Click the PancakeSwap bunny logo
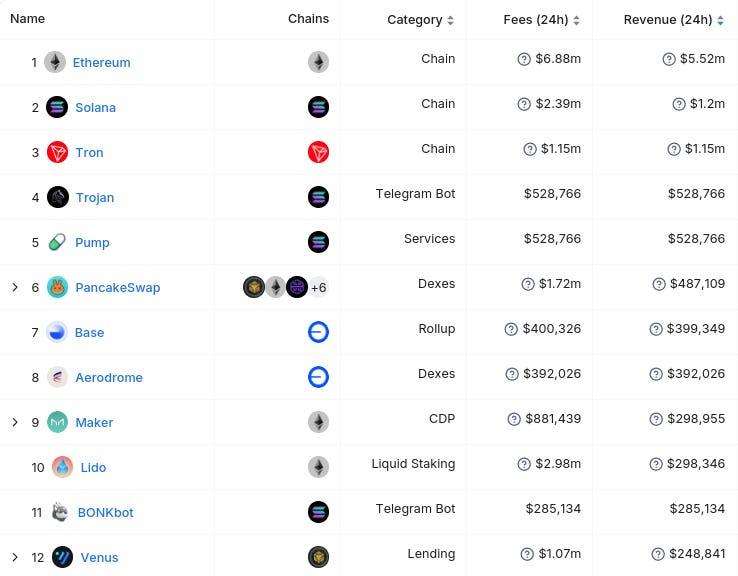Screen dimensions: 738x576 click(58, 287)
